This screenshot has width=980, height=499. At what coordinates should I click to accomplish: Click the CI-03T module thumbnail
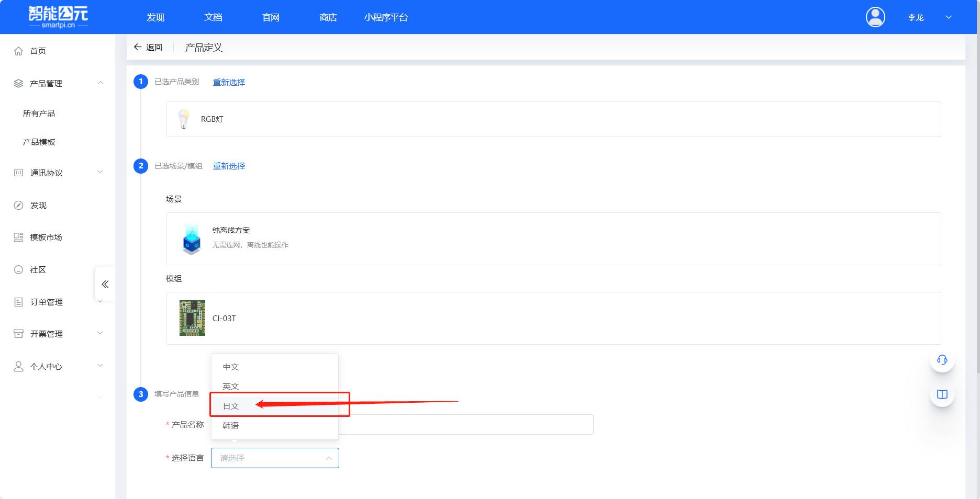coord(192,318)
